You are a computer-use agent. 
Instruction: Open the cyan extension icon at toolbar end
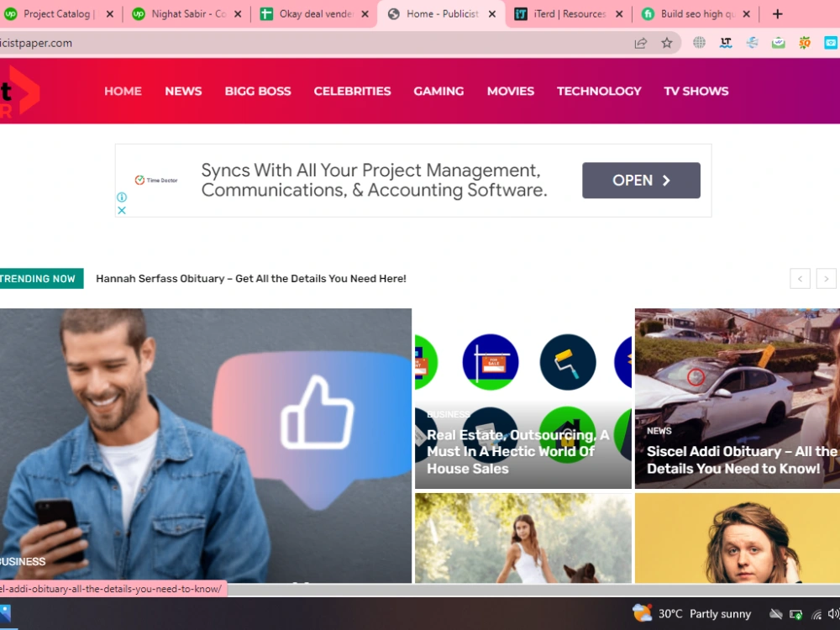(x=831, y=43)
